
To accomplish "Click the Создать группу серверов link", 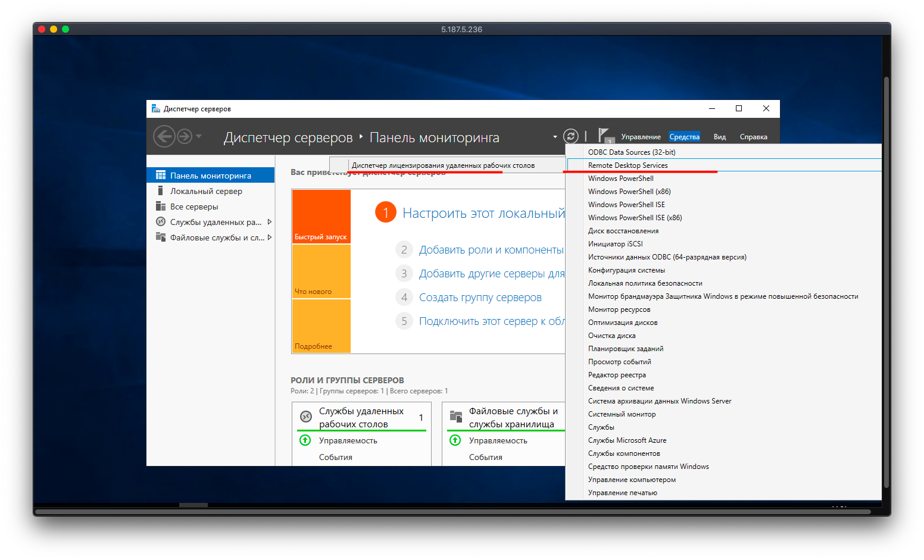I will pyautogui.click(x=480, y=298).
